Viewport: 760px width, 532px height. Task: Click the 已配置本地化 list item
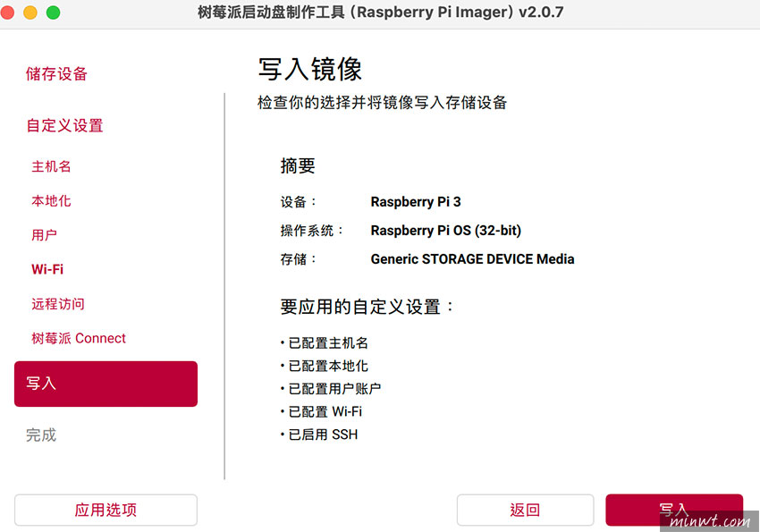325,366
